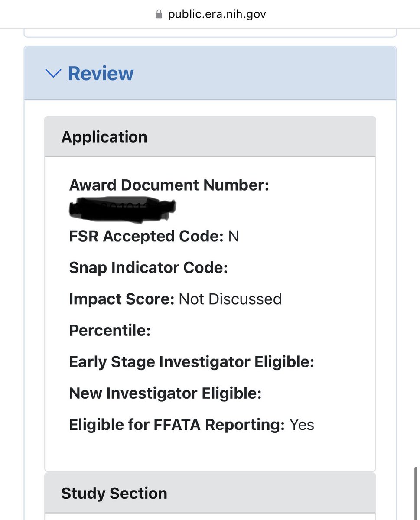
Task: Tap the public.era.nih.gov address text
Action: pos(217,14)
